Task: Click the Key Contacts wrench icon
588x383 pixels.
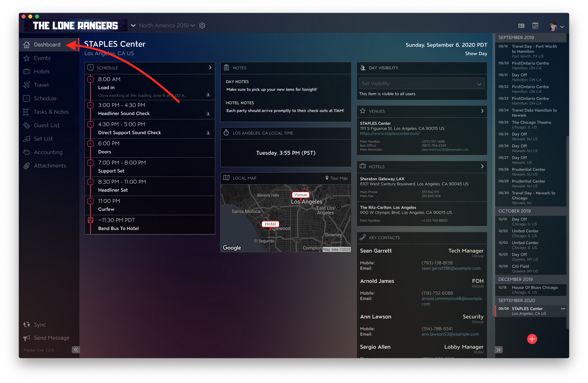Action: 362,237
